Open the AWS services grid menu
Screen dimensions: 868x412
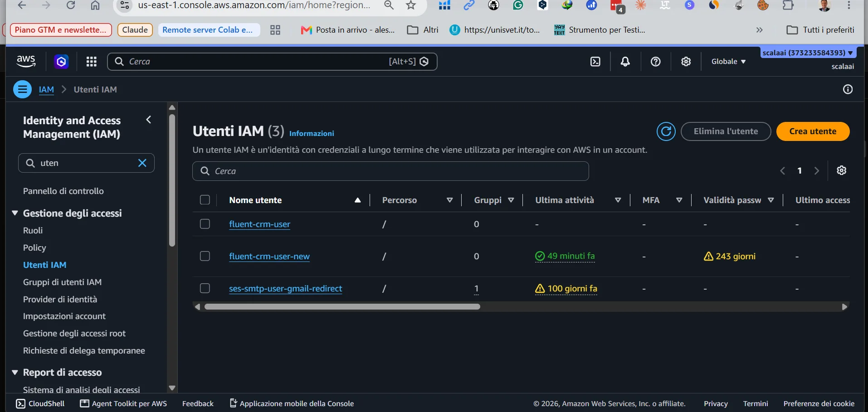[x=92, y=62]
